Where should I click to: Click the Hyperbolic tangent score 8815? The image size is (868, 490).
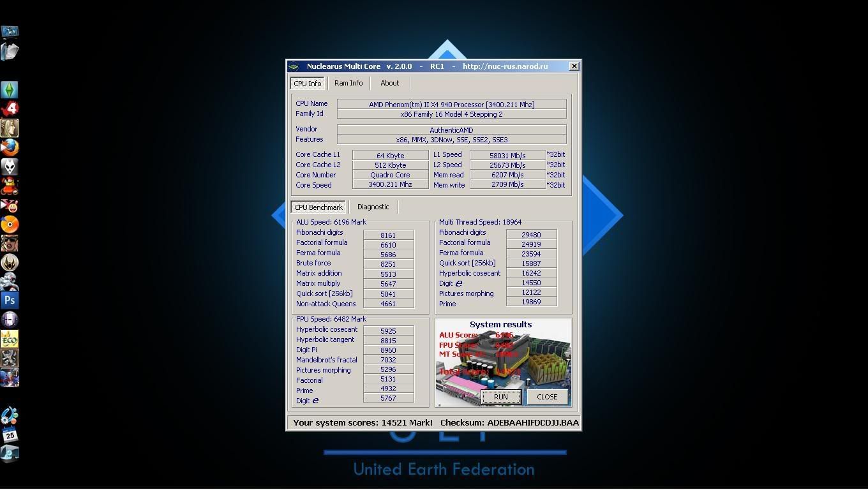389,341
